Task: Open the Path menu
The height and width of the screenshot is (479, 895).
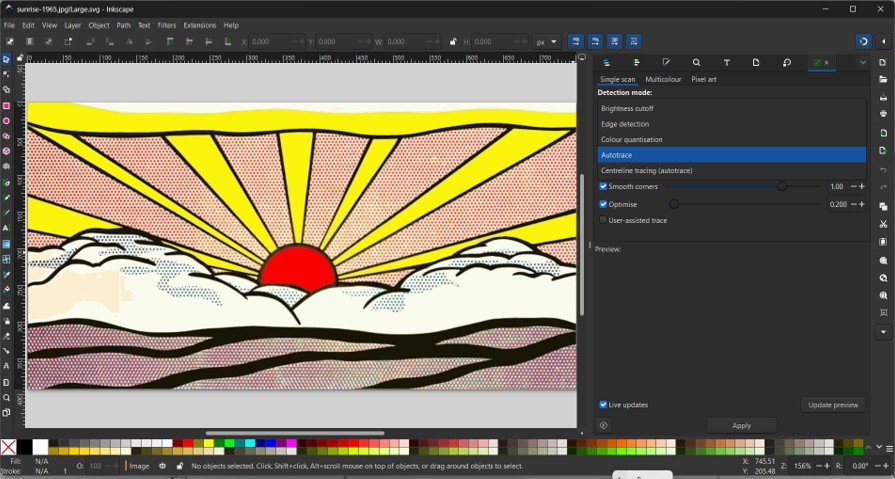Action: click(123, 25)
